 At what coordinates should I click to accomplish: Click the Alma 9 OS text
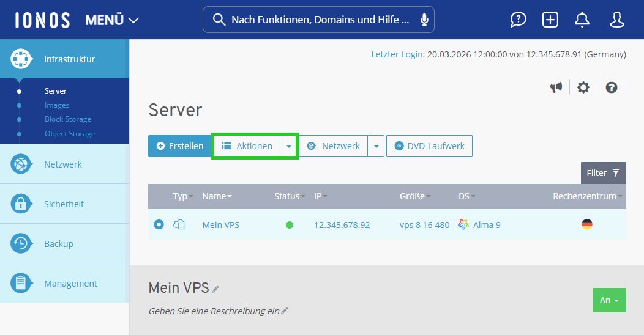point(487,225)
